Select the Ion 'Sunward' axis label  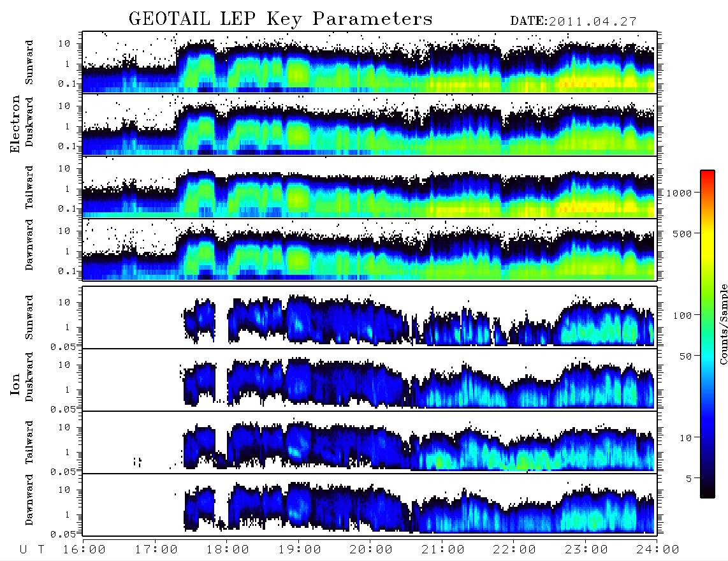29,317
